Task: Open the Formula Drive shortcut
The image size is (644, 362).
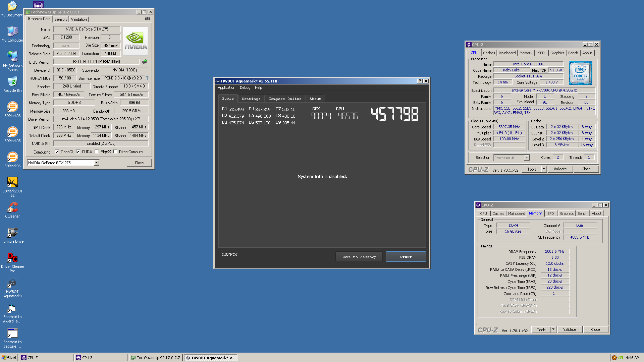Action: (12, 235)
